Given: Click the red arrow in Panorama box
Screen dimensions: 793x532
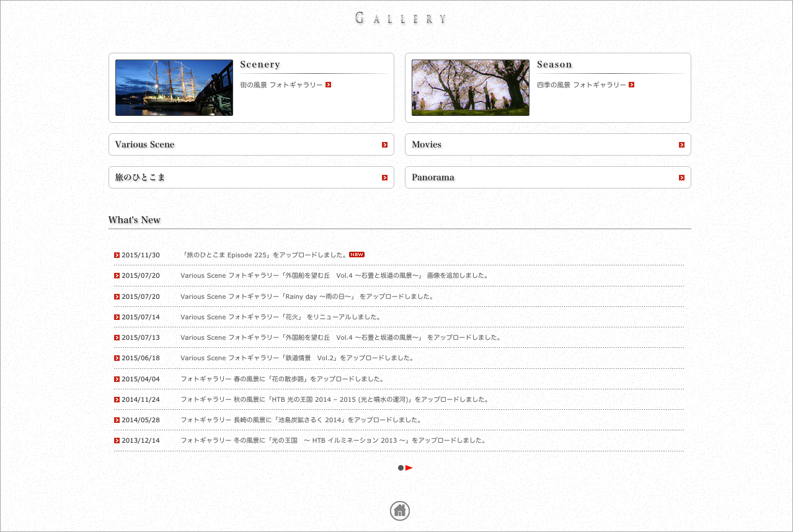Looking at the screenshot, I should pyautogui.click(x=681, y=177).
